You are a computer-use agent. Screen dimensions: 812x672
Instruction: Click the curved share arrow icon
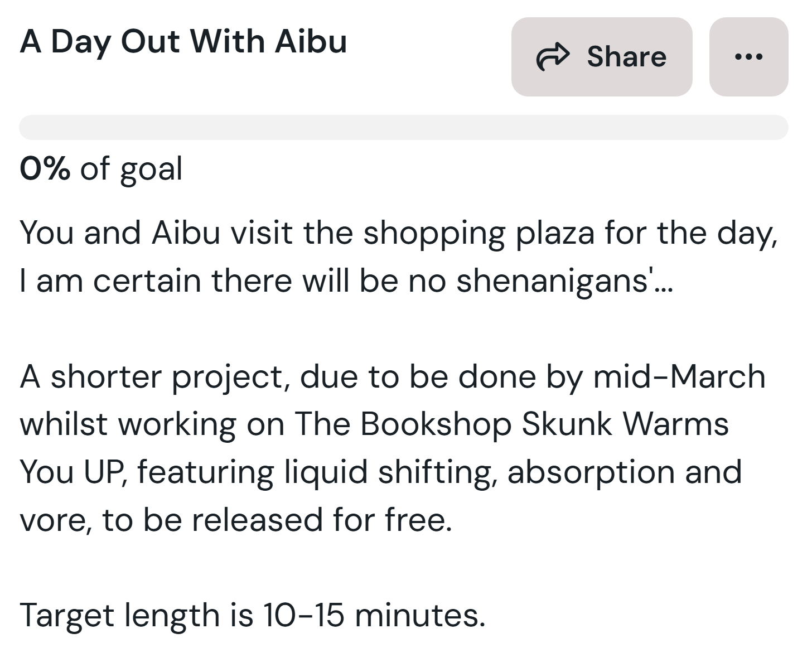[553, 57]
